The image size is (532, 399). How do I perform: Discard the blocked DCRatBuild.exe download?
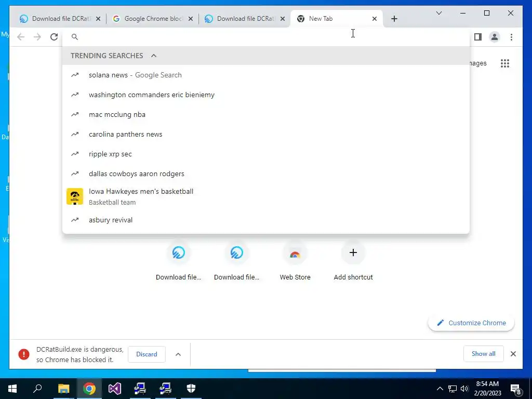click(147, 354)
